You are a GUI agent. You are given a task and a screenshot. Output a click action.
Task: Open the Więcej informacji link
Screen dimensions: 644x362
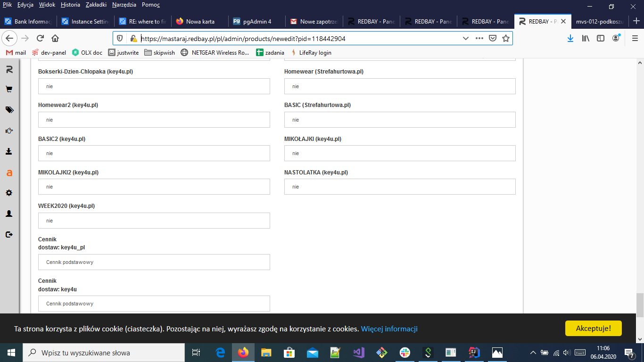point(389,329)
